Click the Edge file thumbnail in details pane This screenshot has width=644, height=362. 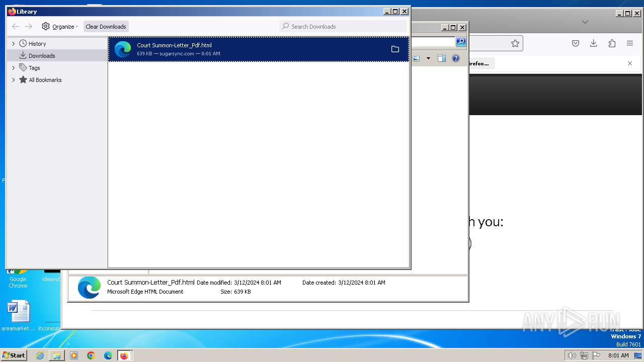(x=89, y=288)
